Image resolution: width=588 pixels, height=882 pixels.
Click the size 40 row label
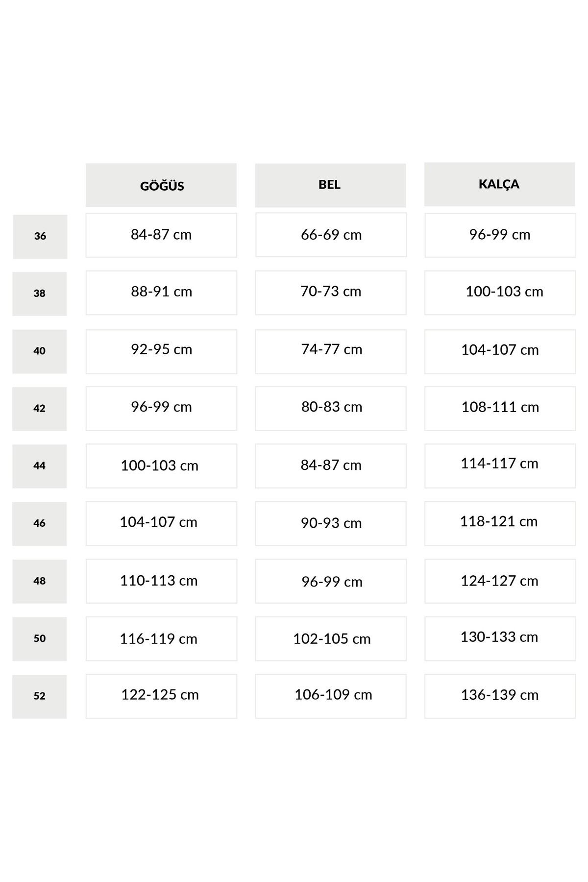(x=40, y=351)
